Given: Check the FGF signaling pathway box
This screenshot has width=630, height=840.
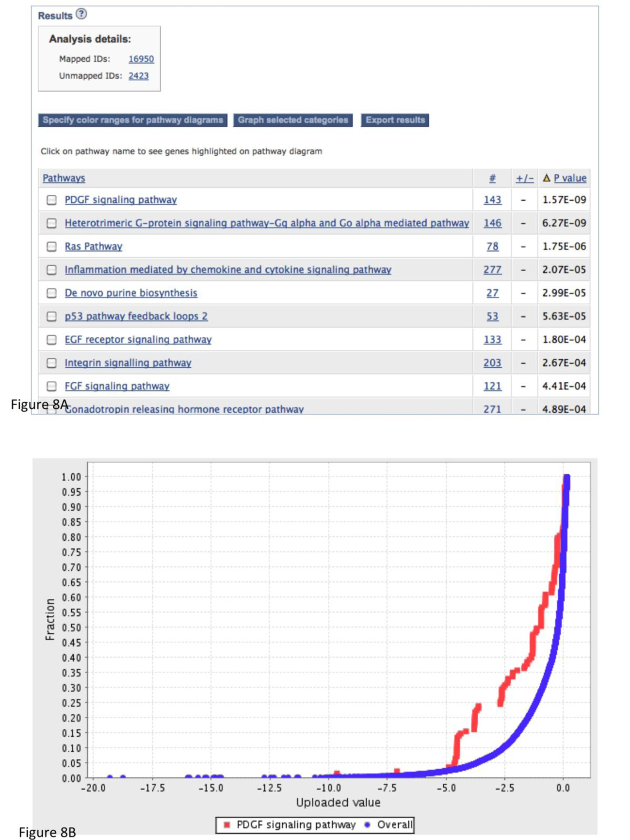Looking at the screenshot, I should coord(51,386).
